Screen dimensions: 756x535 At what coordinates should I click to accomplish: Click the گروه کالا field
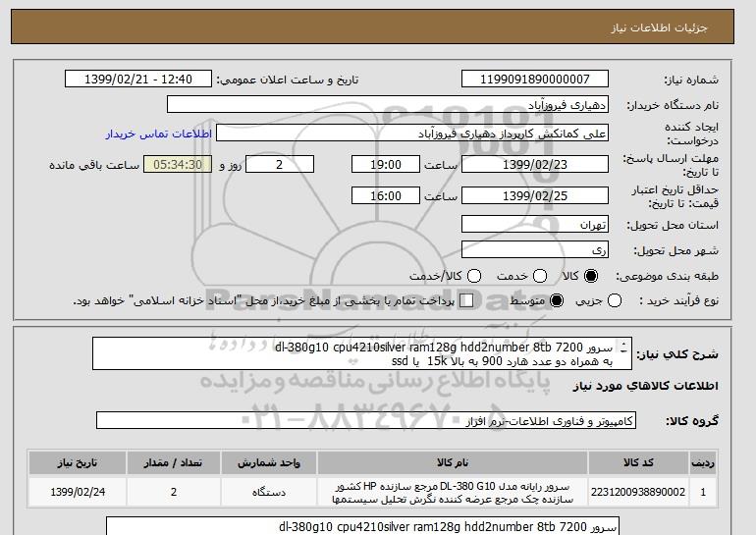pos(366,421)
